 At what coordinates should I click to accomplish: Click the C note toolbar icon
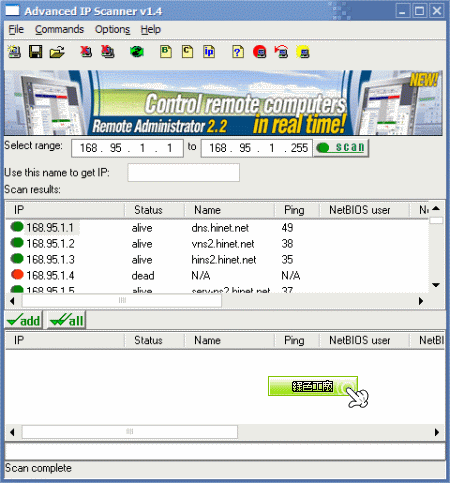tap(187, 52)
